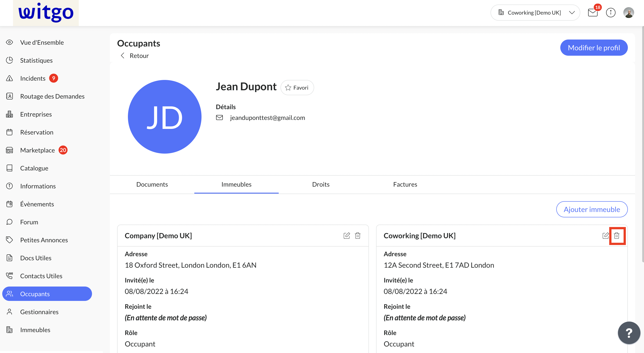Click the Ajouter immeuble button
The height and width of the screenshot is (353, 644).
tap(592, 209)
